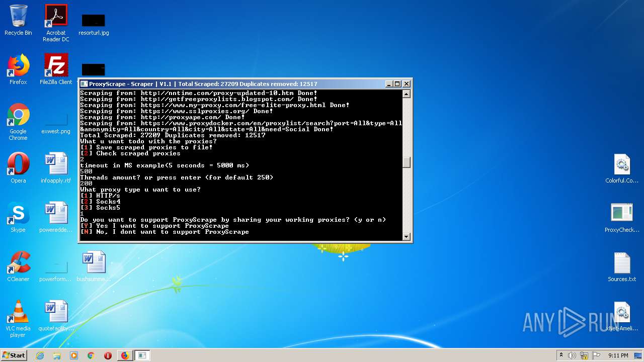Launch the Opera desktop shortcut

click(18, 168)
